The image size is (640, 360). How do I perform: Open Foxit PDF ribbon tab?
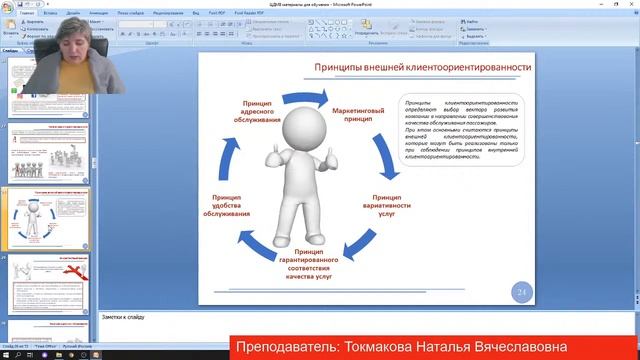(x=217, y=13)
